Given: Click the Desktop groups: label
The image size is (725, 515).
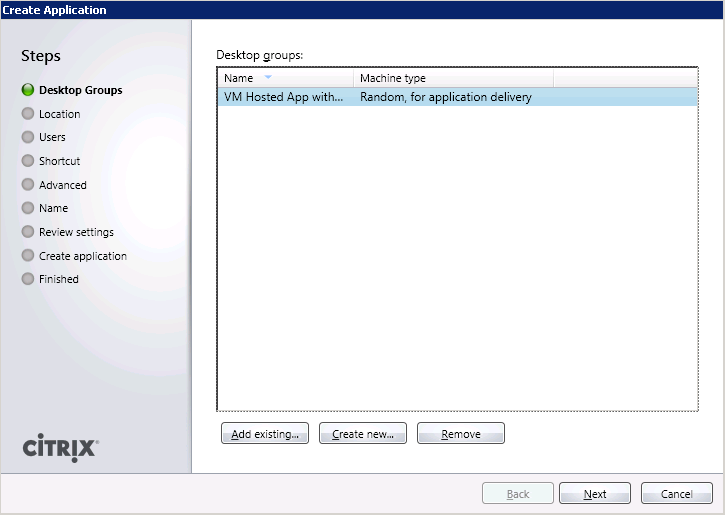Looking at the screenshot, I should point(259,55).
